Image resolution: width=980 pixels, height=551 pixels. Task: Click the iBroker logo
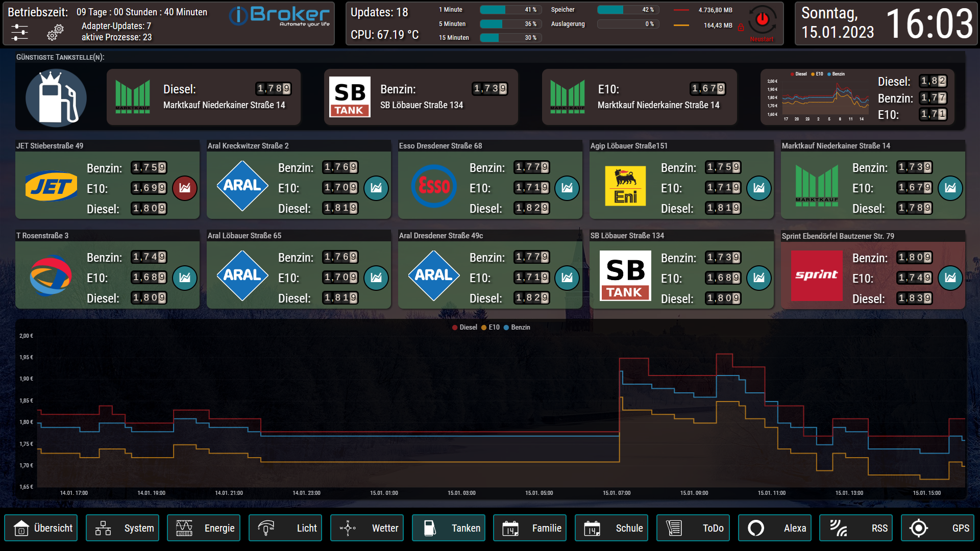[x=279, y=16]
